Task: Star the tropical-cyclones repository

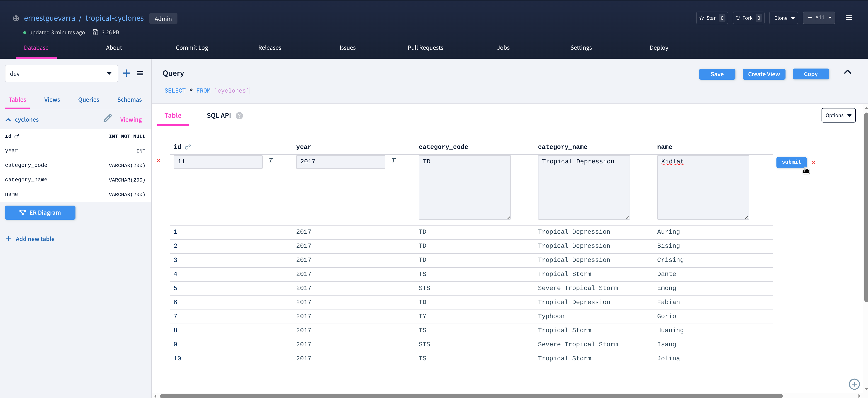Action: pos(712,18)
